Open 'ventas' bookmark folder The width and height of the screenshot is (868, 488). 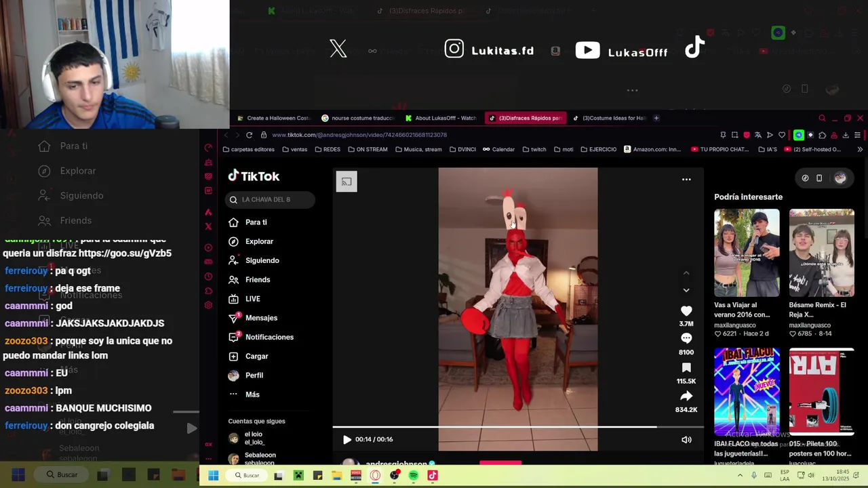click(294, 149)
